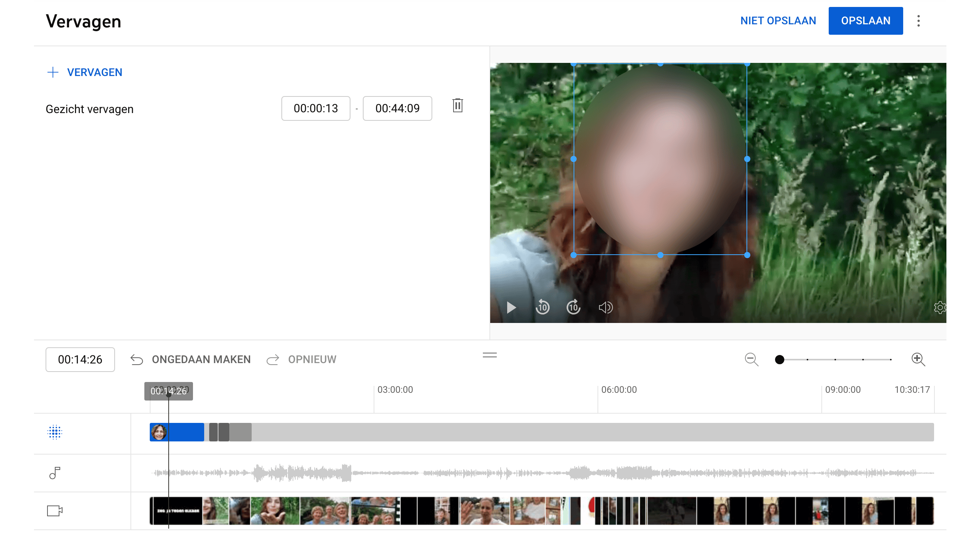Zoom out the timeline
This screenshot has width=980, height=551.
751,359
